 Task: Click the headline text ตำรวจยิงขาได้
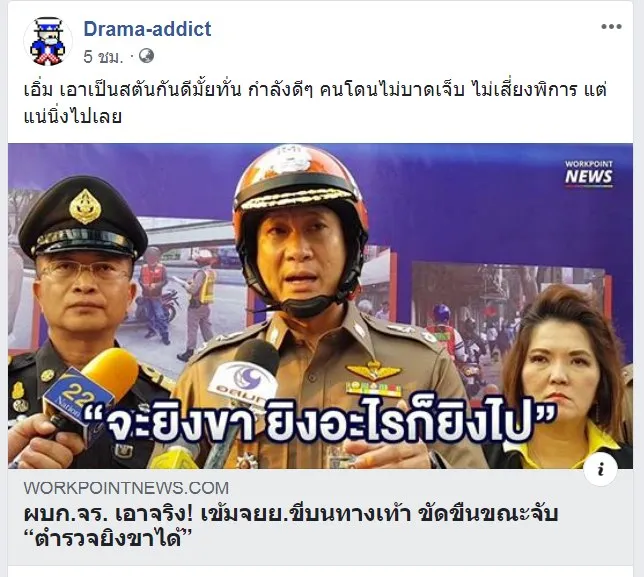click(x=108, y=538)
